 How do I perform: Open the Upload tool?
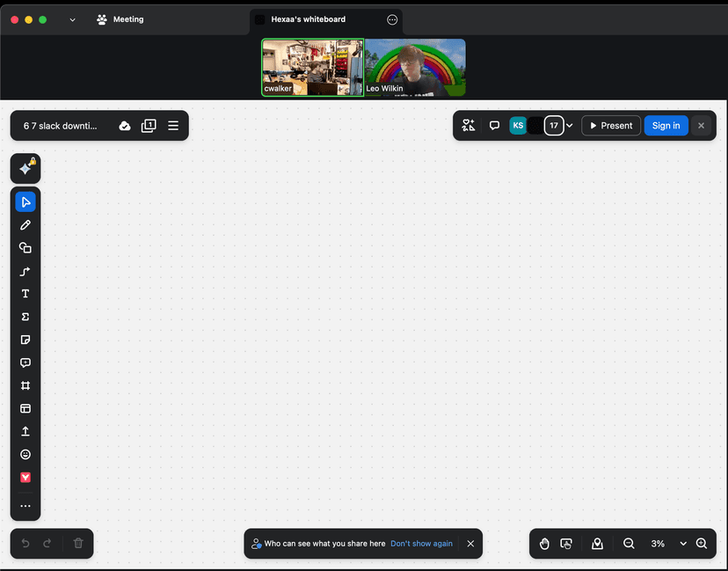click(25, 431)
